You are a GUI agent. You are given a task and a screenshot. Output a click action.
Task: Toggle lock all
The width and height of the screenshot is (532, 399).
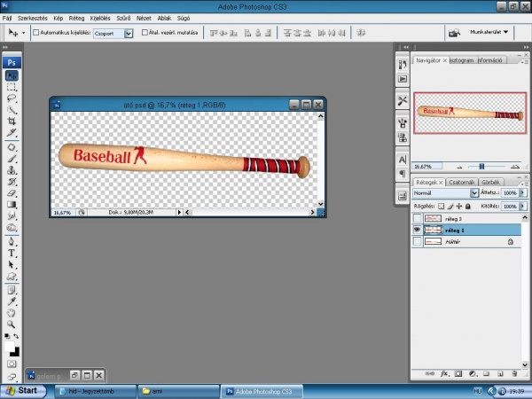pos(468,206)
